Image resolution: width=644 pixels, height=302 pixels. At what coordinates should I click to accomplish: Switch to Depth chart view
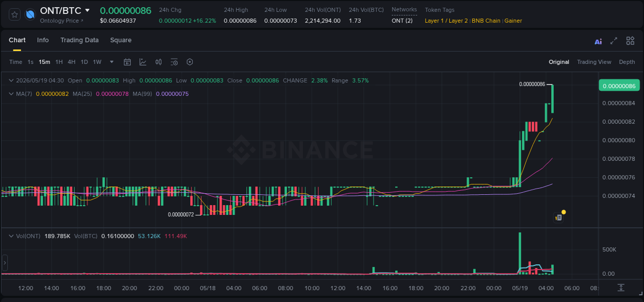627,62
